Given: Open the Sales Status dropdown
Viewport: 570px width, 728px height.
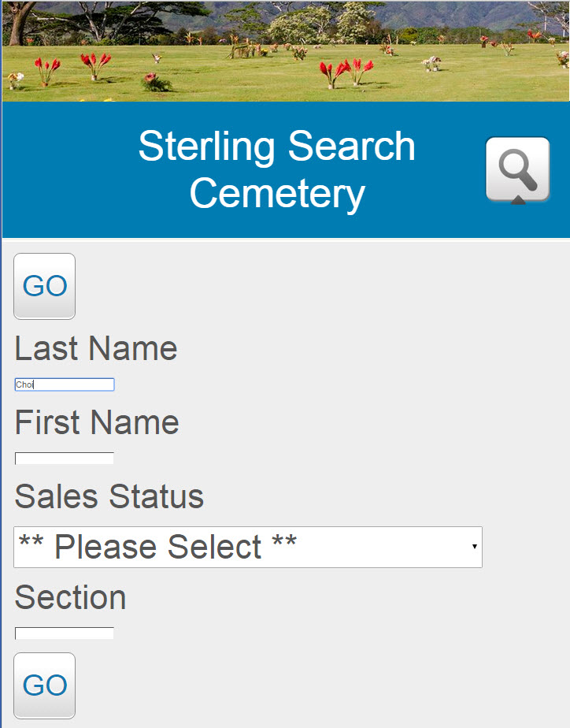Looking at the screenshot, I should 248,547.
